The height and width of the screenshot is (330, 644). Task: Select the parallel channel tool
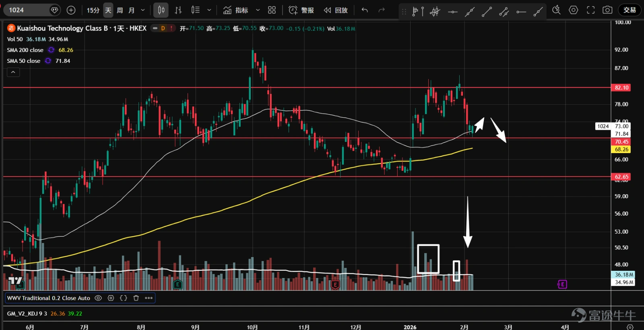tap(504, 11)
